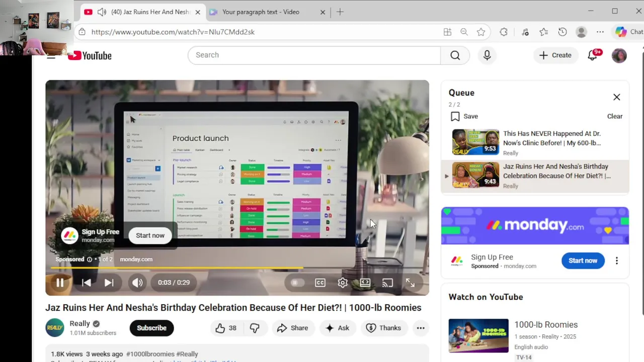Share this video
Screen dimensions: 644x362
coord(292,328)
